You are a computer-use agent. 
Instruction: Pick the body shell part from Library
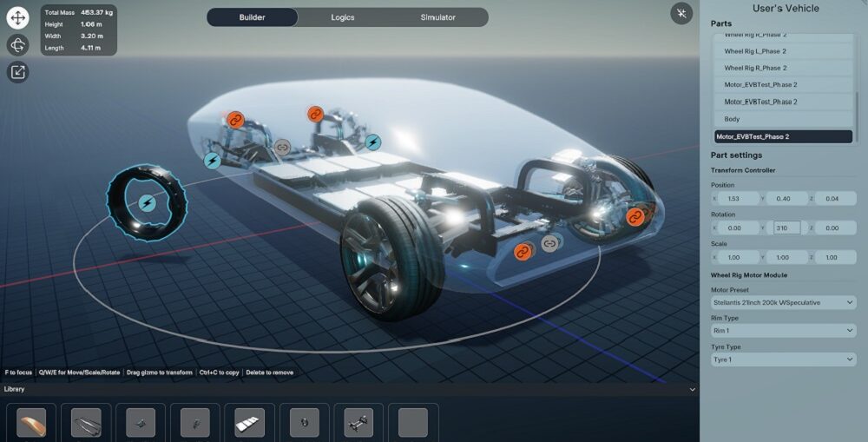pos(31,422)
